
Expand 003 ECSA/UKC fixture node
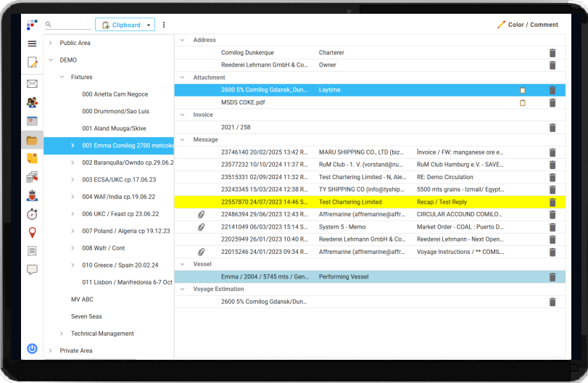tap(73, 180)
